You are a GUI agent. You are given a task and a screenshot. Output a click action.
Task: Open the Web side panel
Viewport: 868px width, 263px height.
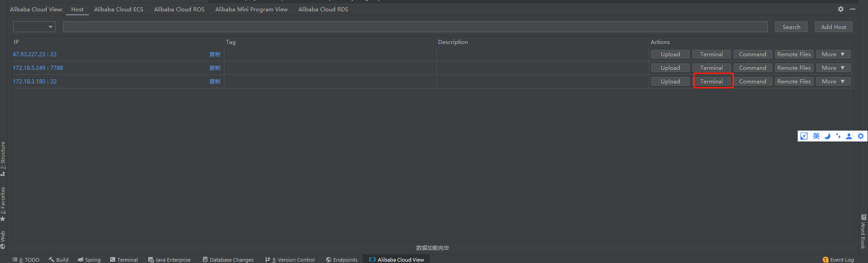tap(3, 240)
